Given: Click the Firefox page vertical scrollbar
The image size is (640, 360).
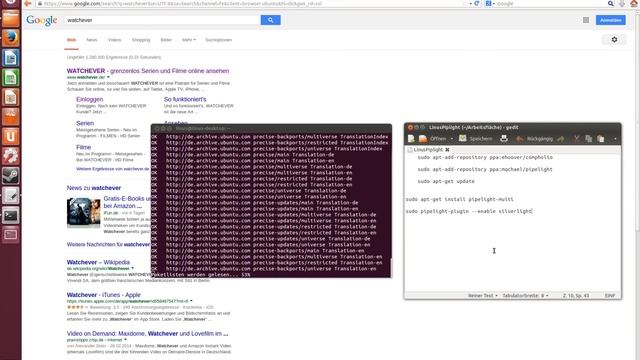Looking at the screenshot, I should pos(637,122).
